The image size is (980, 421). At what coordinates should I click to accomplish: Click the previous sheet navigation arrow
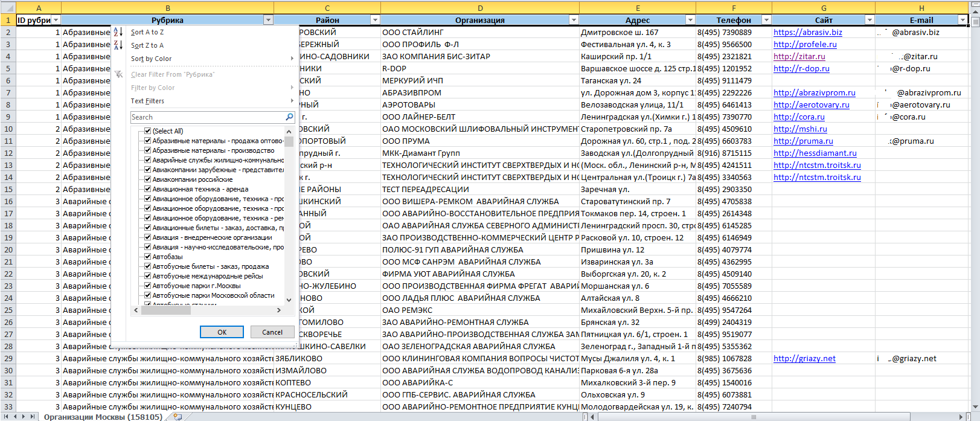point(16,417)
